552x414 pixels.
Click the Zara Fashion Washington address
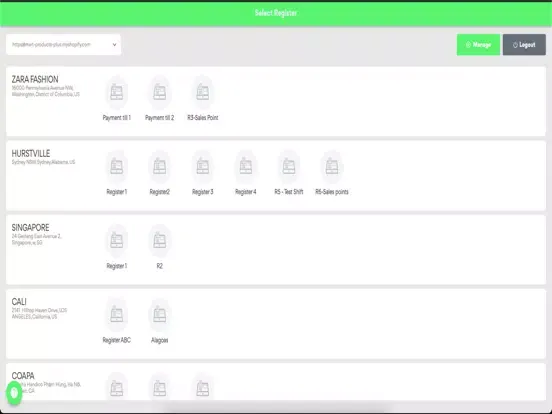(46, 91)
